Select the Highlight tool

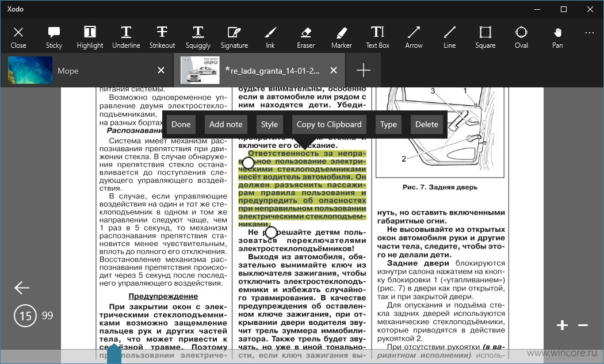tap(90, 37)
